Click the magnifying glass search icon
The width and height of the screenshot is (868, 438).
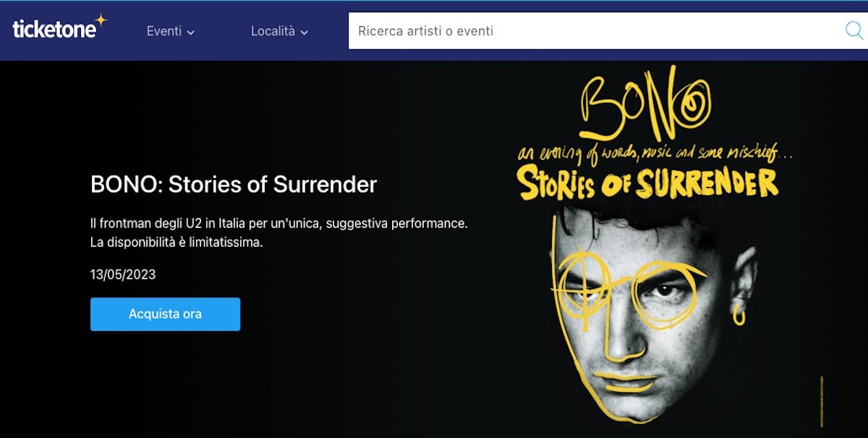(854, 30)
